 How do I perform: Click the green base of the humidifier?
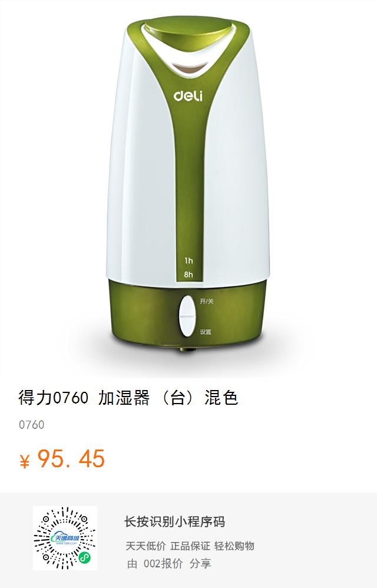pyautogui.click(x=188, y=314)
